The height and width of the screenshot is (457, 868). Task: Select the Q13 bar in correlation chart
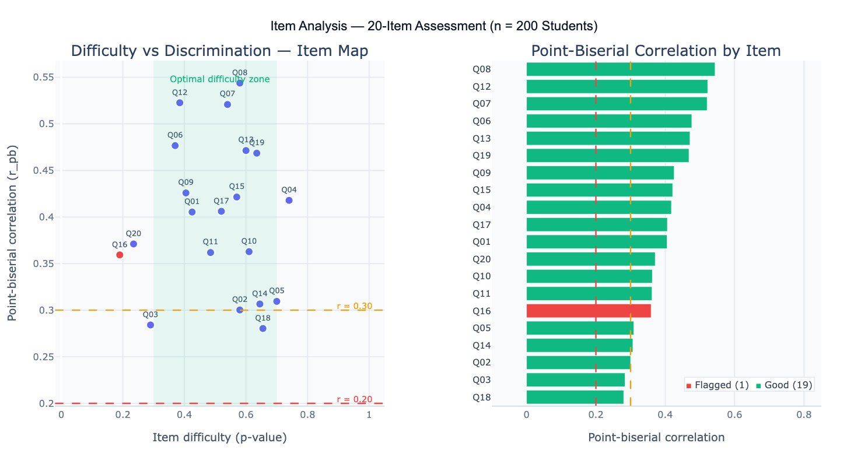pos(608,139)
